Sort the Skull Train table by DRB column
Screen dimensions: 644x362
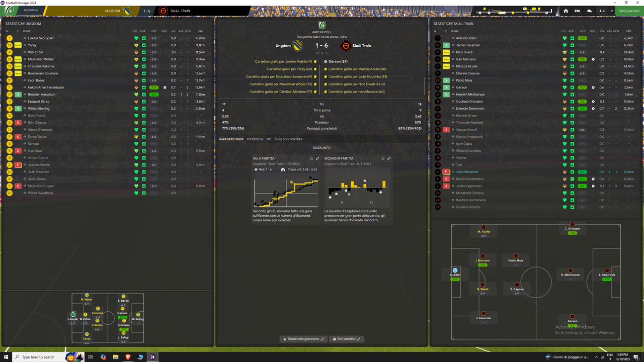[628, 31]
